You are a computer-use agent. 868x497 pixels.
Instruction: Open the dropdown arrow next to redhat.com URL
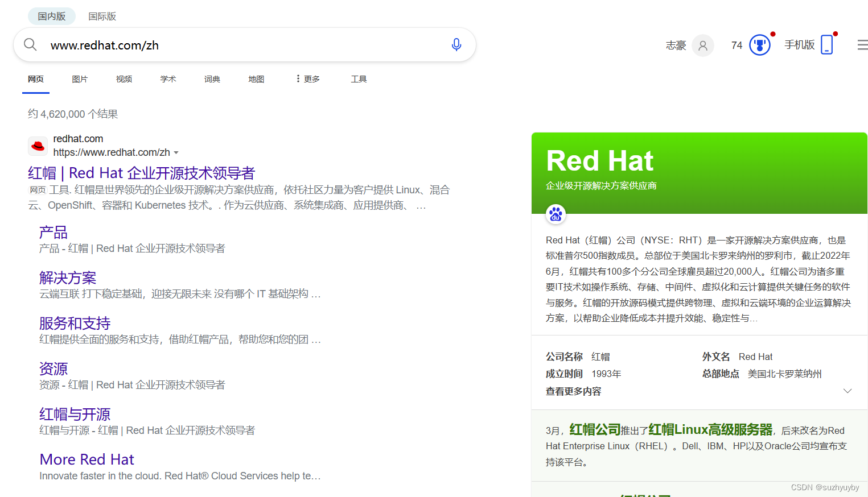point(176,152)
